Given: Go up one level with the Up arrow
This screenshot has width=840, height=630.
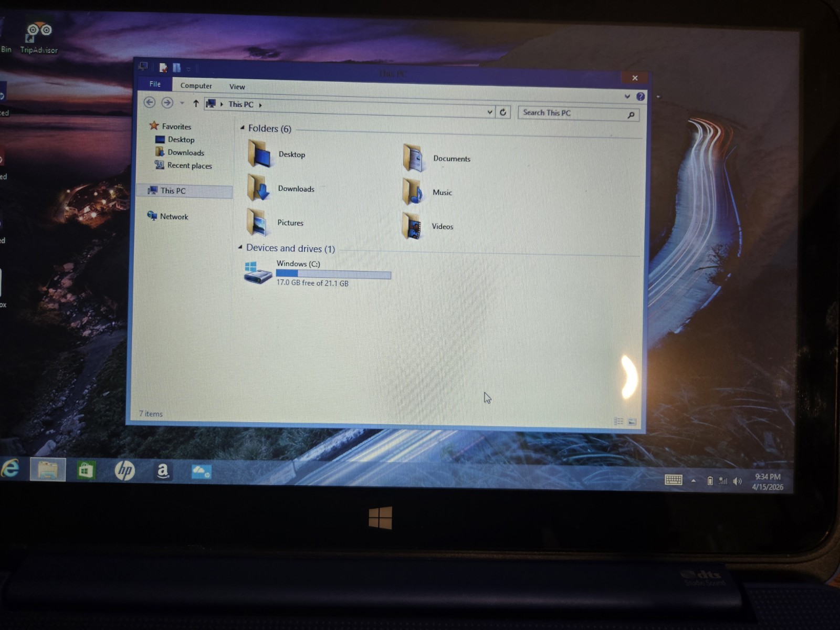Looking at the screenshot, I should [x=196, y=103].
